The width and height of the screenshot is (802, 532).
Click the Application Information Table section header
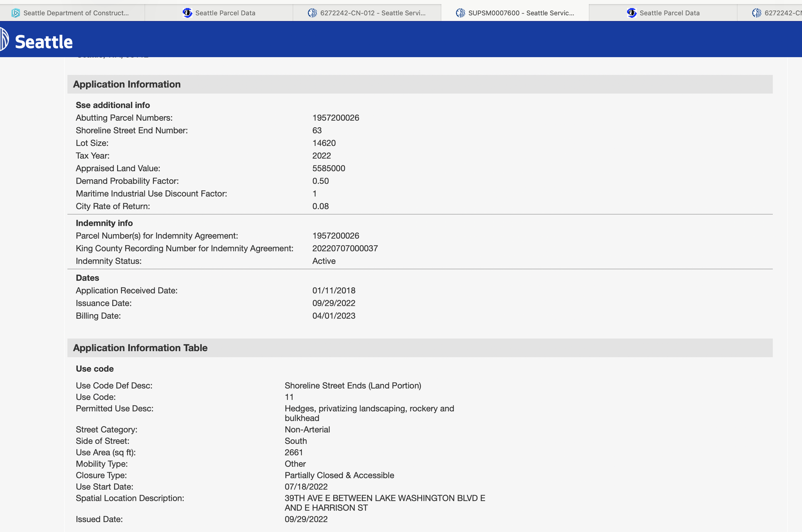pyautogui.click(x=140, y=348)
